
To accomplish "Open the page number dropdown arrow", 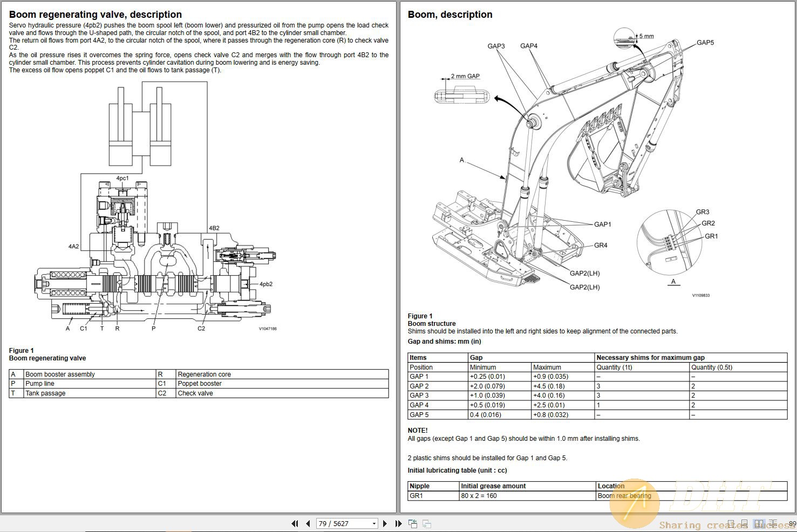I will [374, 524].
